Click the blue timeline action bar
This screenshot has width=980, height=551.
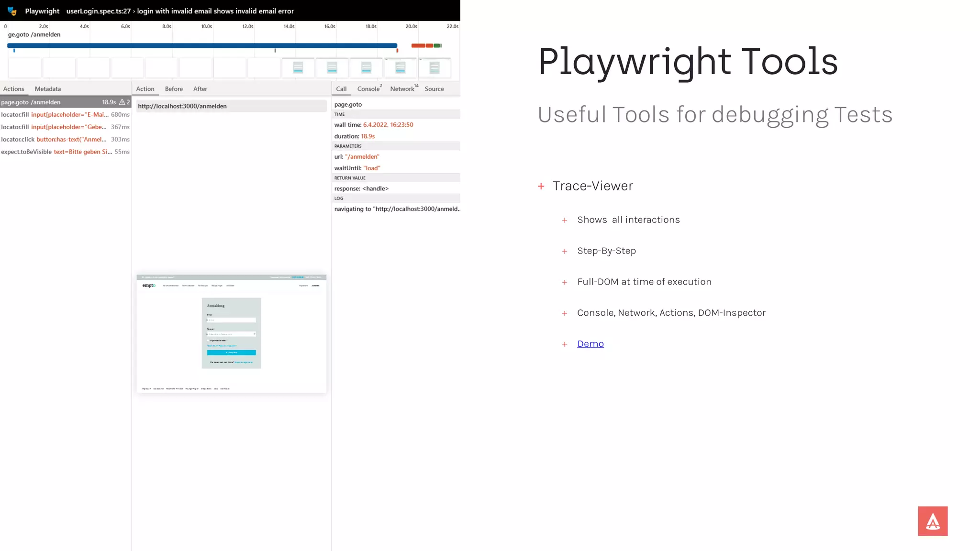click(202, 45)
